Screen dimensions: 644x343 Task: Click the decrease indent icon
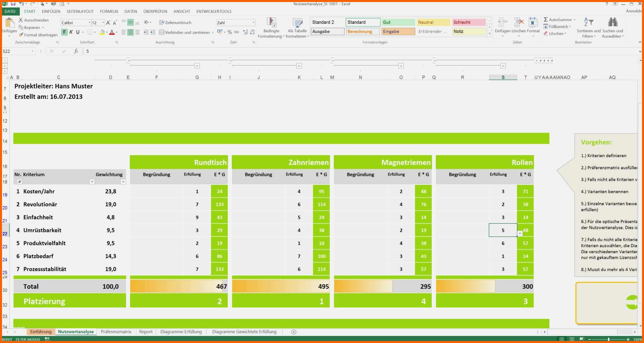pos(146,32)
